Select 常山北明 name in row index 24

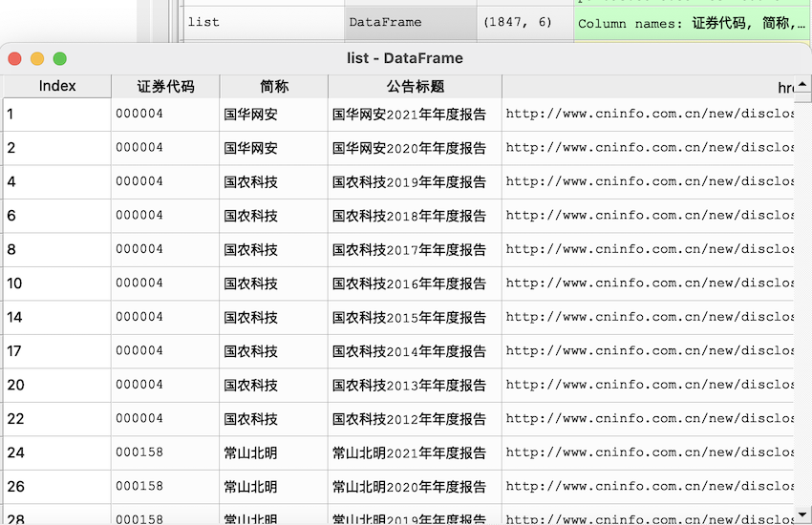coord(274,453)
